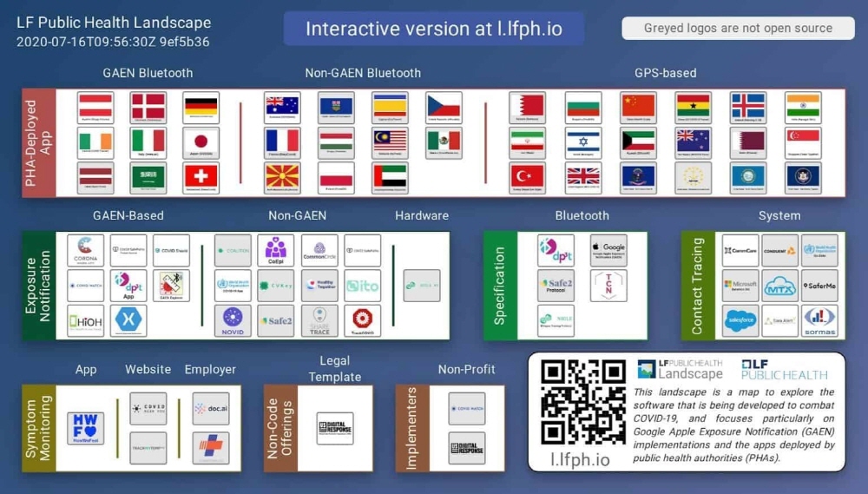Image resolution: width=868 pixels, height=494 pixels.
Task: Open the TCN specification card
Action: click(608, 286)
